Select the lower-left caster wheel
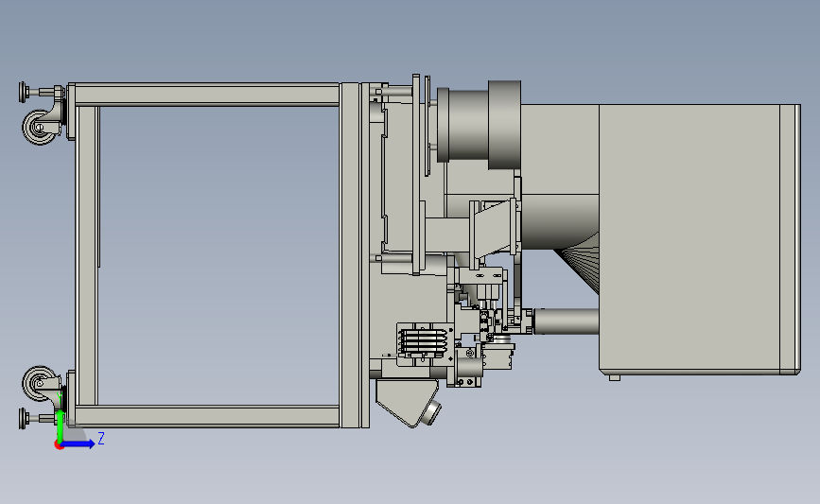 (39, 383)
